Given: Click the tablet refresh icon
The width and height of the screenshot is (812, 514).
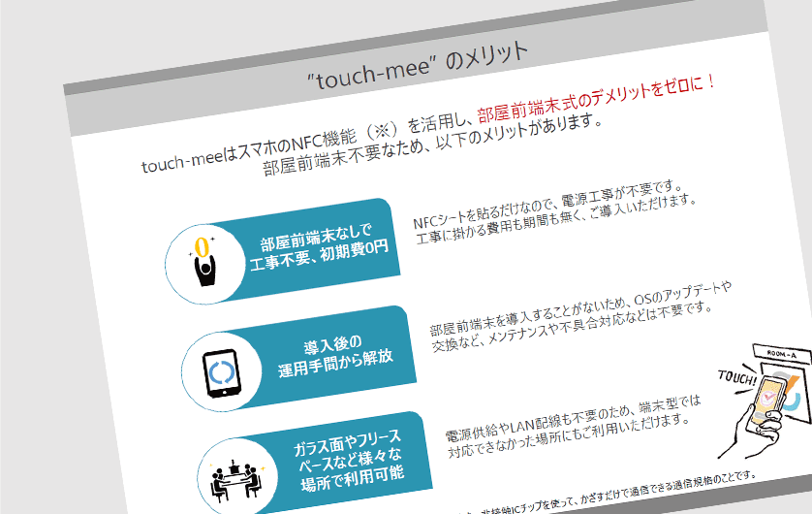Looking at the screenshot, I should pos(222,372).
